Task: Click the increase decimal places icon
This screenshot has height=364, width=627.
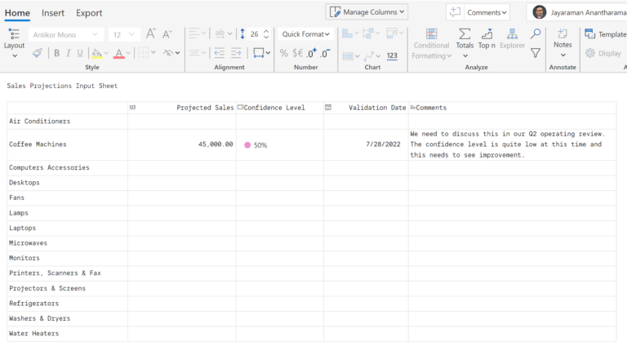Action: pyautogui.click(x=311, y=53)
